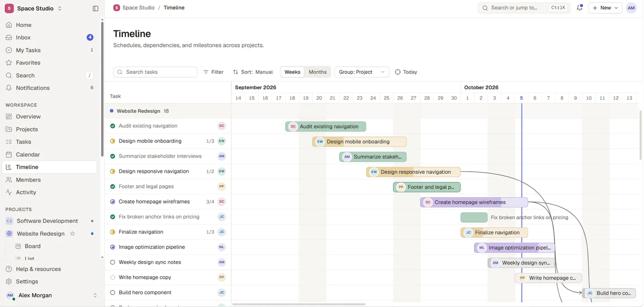Open Search or jump to box
The width and height of the screenshot is (644, 307).
(524, 8)
